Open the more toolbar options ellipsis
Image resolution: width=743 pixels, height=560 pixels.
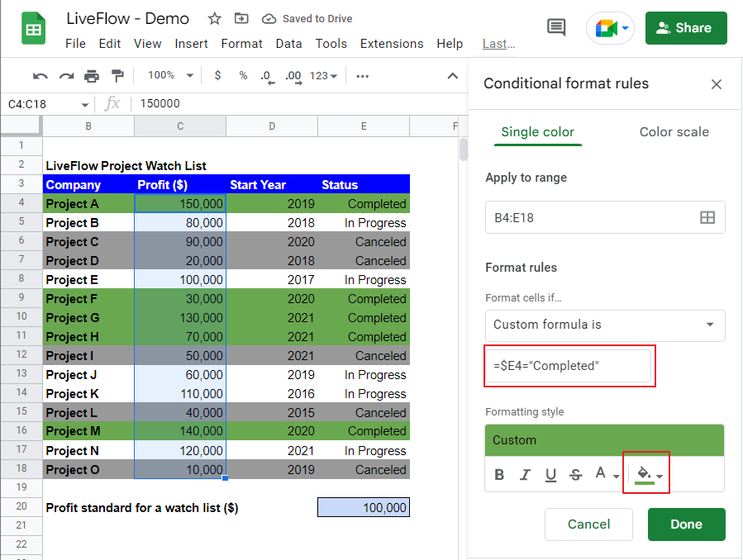coord(363,76)
